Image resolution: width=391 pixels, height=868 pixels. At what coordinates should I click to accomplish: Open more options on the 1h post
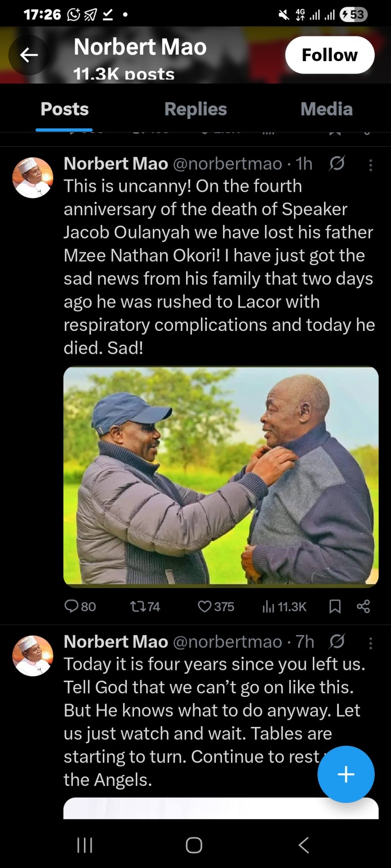click(x=371, y=165)
